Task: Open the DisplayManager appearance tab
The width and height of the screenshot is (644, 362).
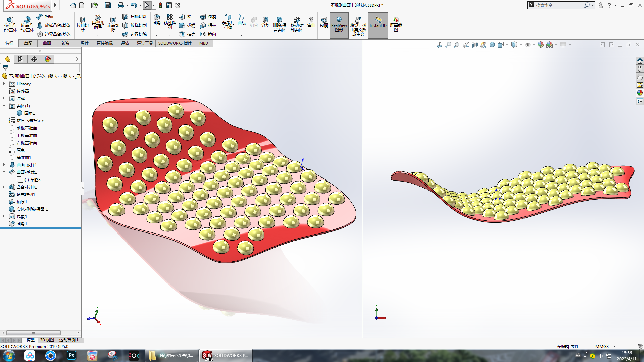Action: click(48, 59)
